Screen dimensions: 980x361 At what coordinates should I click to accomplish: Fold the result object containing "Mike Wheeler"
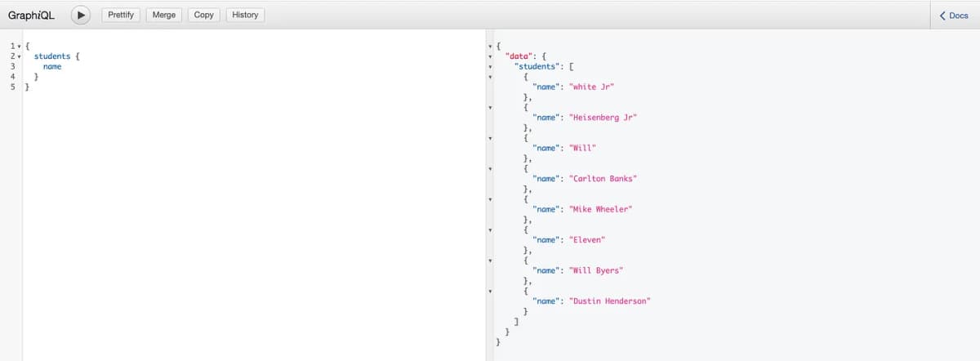tap(490, 199)
